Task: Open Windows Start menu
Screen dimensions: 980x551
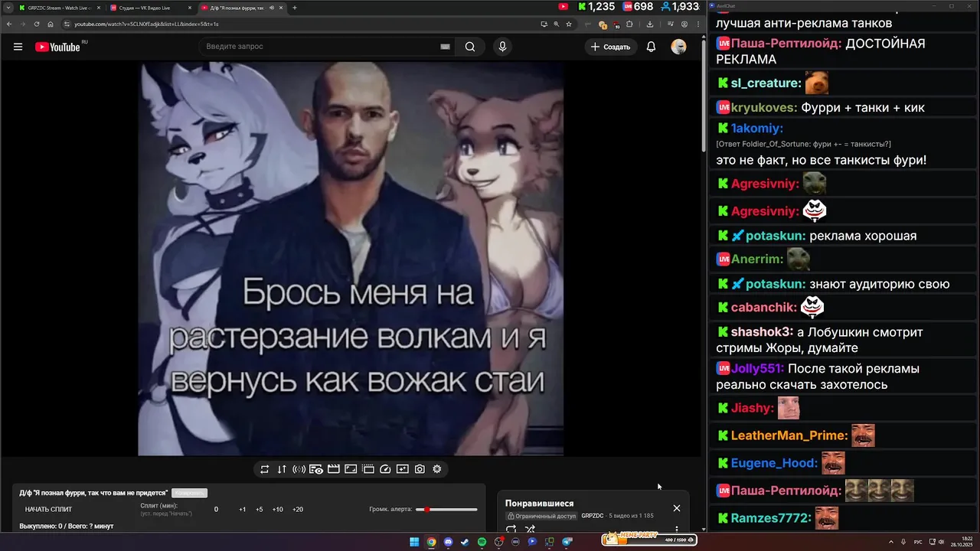Action: pyautogui.click(x=414, y=542)
